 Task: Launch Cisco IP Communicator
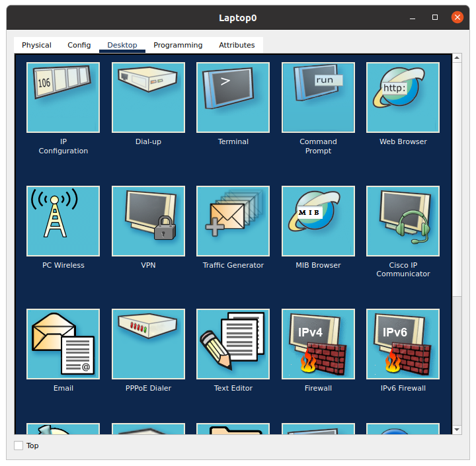pos(403,221)
